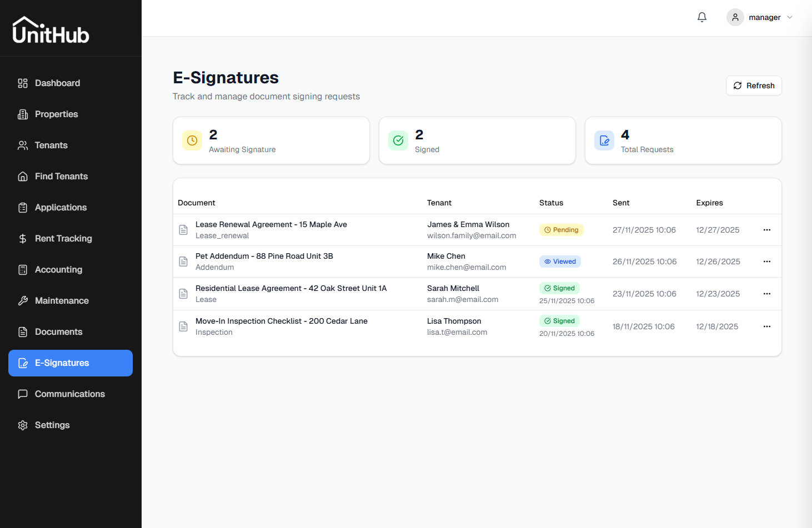Go to the Communications section
Image resolution: width=812 pixels, height=528 pixels.
pyautogui.click(x=69, y=394)
